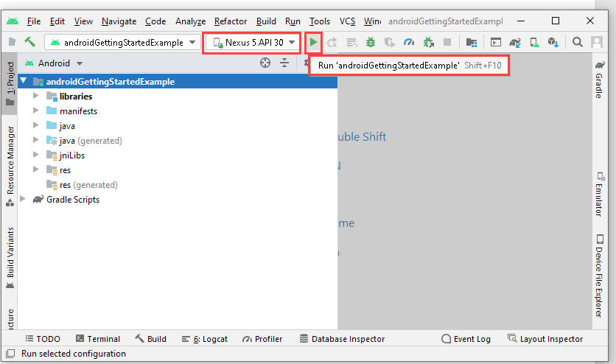Image resolution: width=616 pixels, height=364 pixels.
Task: Open the 6: Logcat tool window
Action: [205, 338]
